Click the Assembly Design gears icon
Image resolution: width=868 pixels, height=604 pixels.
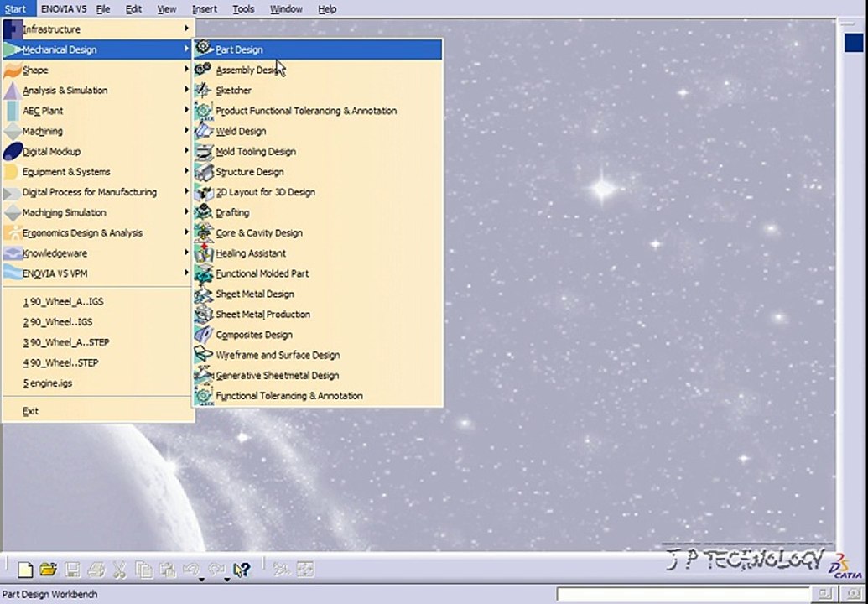point(203,69)
